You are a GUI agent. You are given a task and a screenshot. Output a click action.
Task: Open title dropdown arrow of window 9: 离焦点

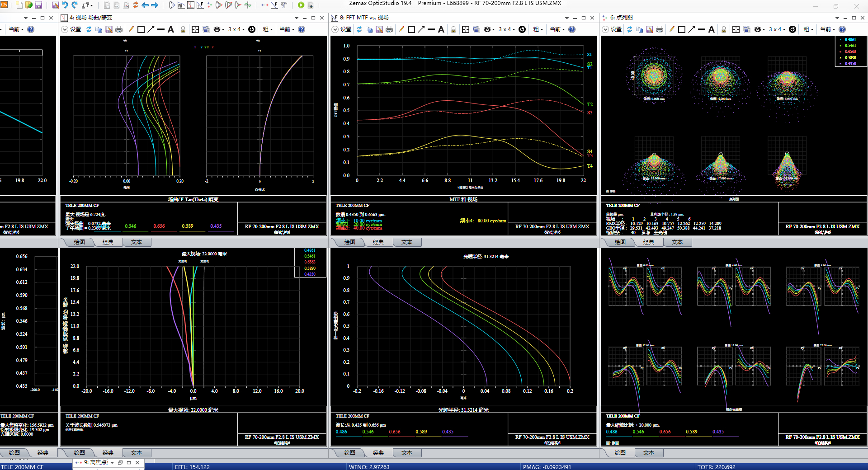pos(112,463)
